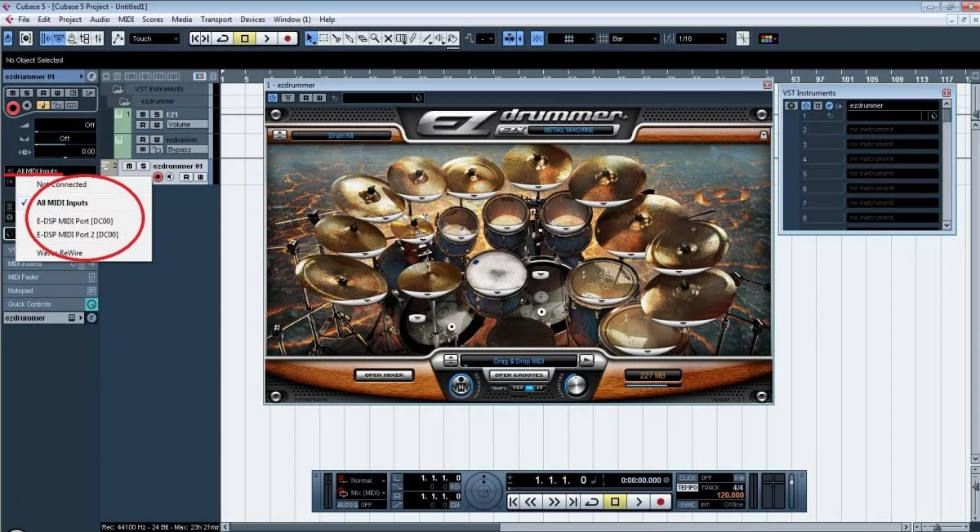Open the color palette icon in toolbar
Screen dimensions: 980x532
point(768,38)
